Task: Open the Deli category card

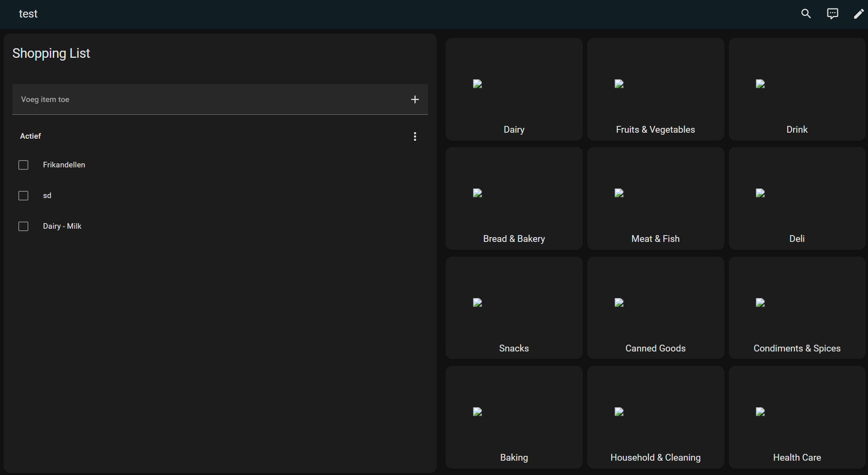Action: pos(797,198)
